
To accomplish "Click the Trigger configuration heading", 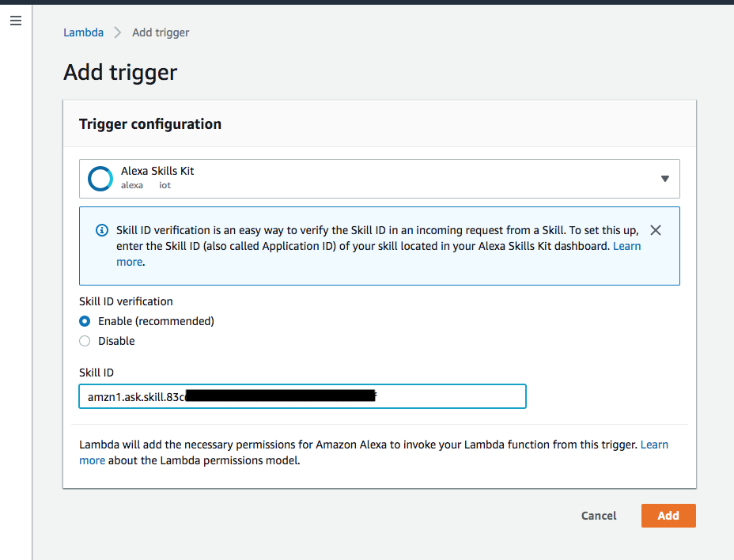I will [149, 124].
